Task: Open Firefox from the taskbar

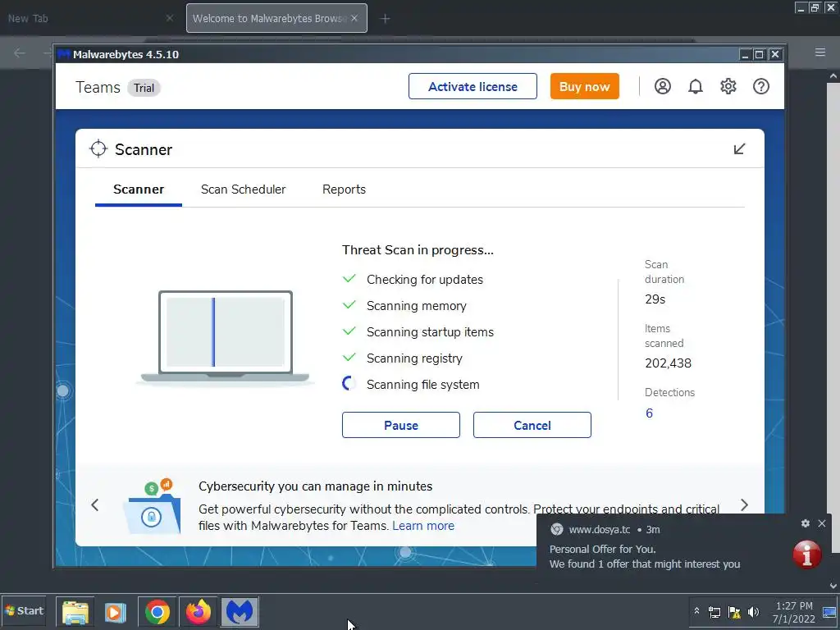Action: click(199, 611)
